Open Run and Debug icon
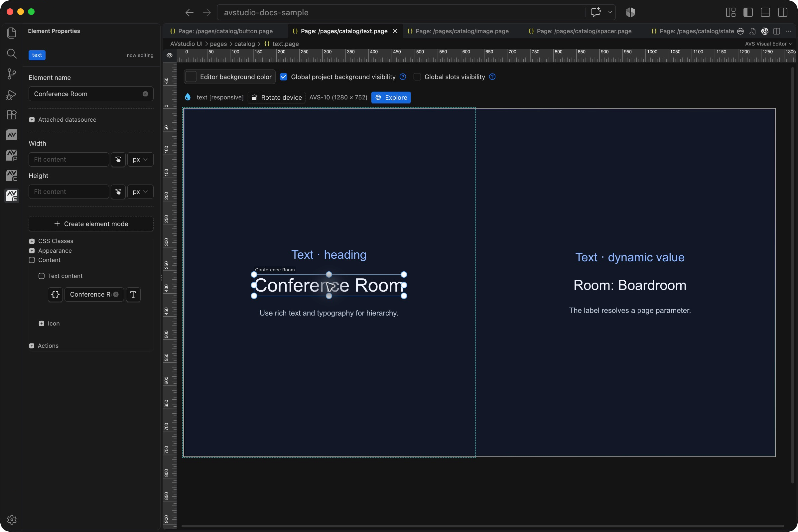Screen dimensions: 798x532 12,94
